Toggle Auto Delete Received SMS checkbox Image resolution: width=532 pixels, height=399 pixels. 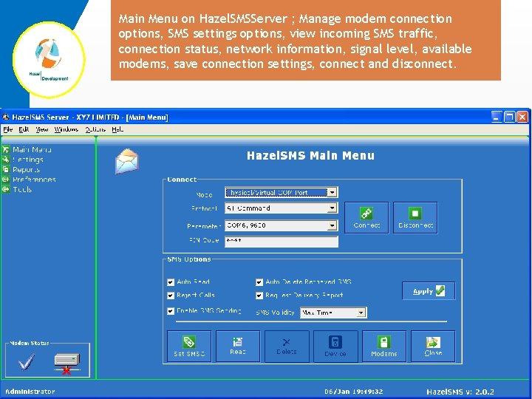pyautogui.click(x=259, y=282)
